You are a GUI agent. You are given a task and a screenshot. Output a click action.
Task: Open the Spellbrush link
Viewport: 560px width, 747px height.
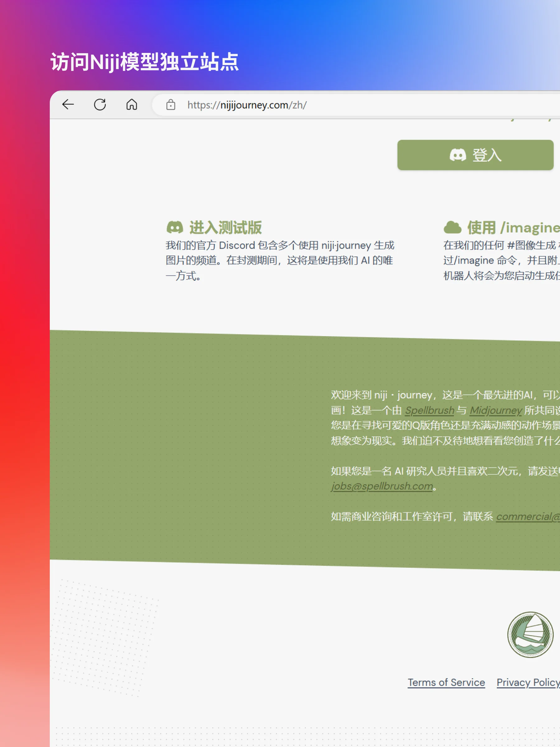(430, 410)
